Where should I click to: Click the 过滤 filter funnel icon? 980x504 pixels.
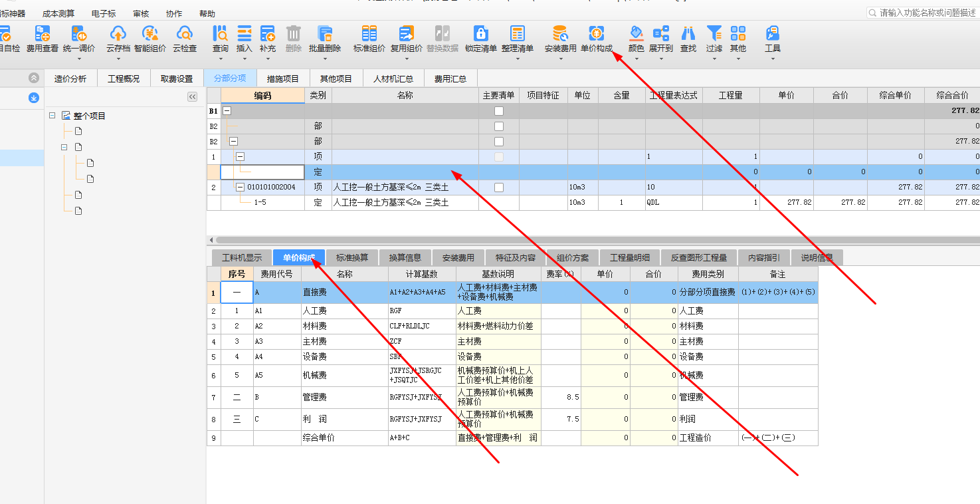[714, 33]
